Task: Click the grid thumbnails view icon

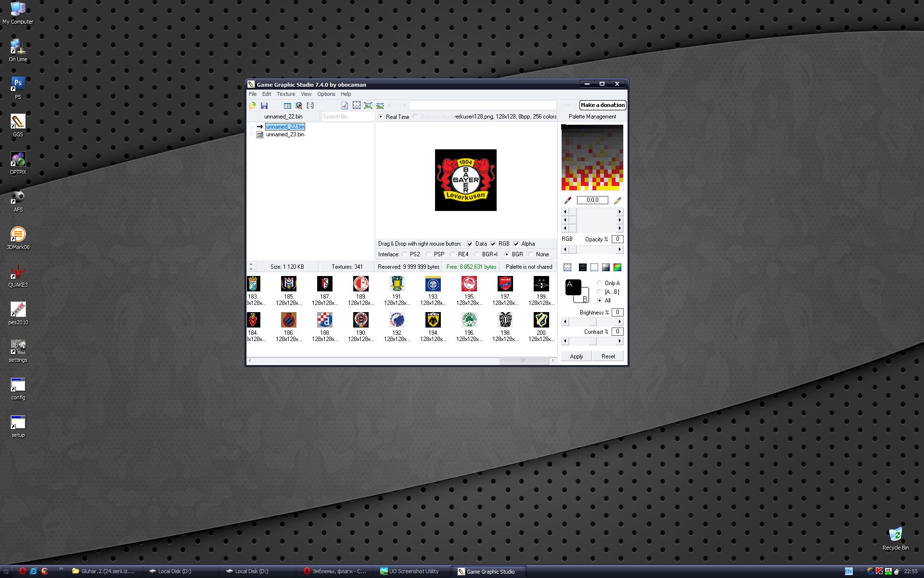Action: [x=287, y=105]
